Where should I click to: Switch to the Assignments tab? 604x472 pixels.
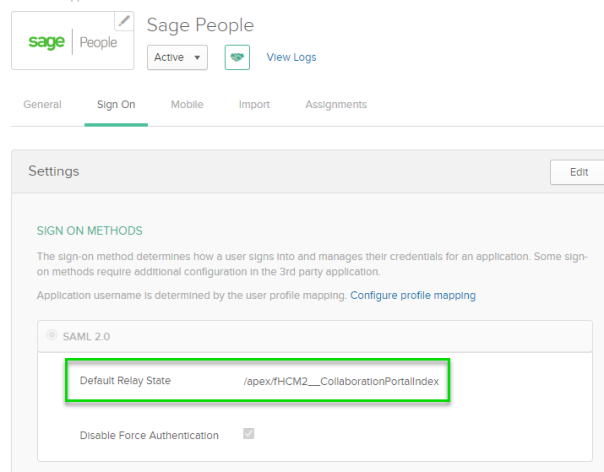click(336, 104)
